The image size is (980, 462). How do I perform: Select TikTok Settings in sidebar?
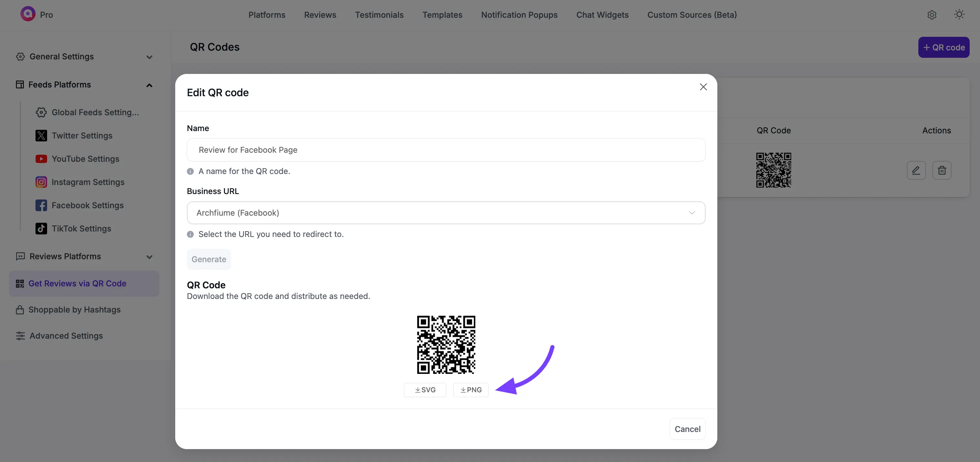[82, 228]
